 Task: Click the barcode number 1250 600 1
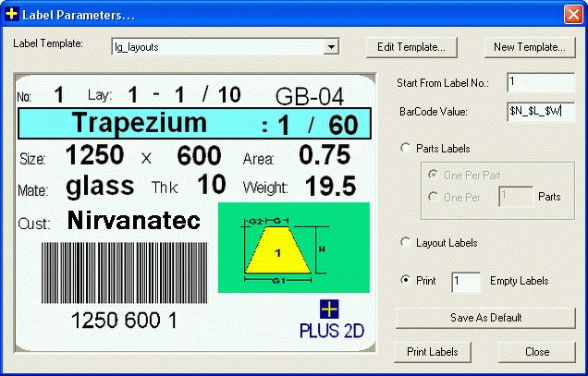click(x=124, y=321)
